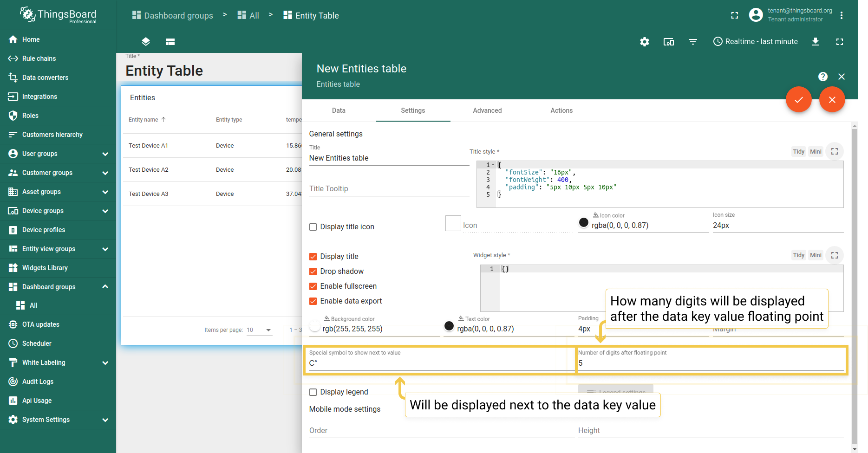This screenshot has width=868, height=453.
Task: Open Items per page dropdown
Action: [259, 330]
